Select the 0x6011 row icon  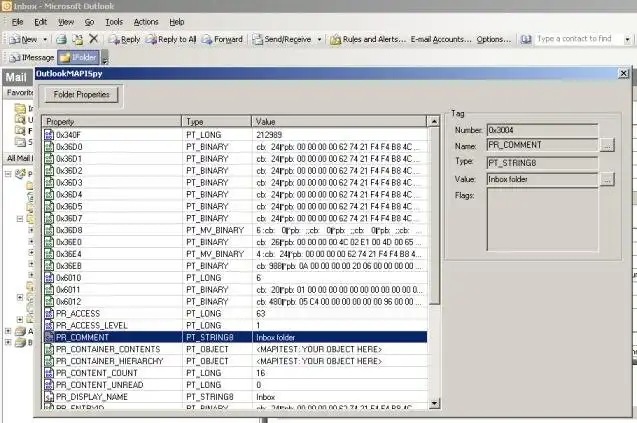pos(49,290)
